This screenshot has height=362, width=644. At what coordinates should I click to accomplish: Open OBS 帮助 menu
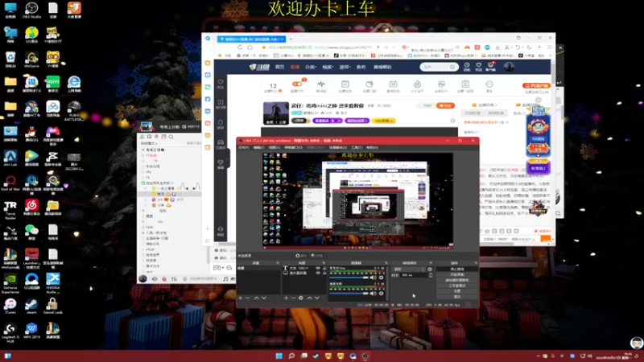click(x=372, y=147)
